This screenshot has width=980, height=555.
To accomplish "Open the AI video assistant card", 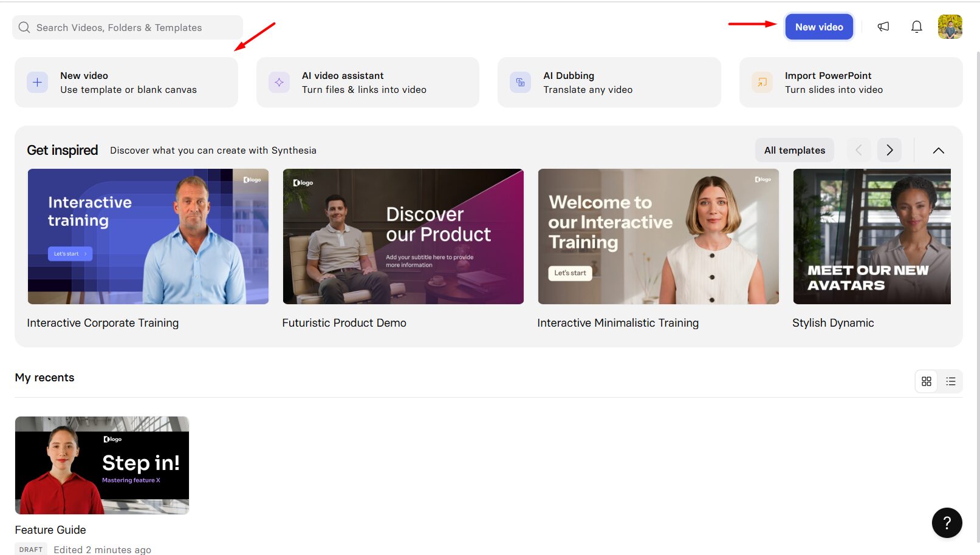I will (368, 82).
